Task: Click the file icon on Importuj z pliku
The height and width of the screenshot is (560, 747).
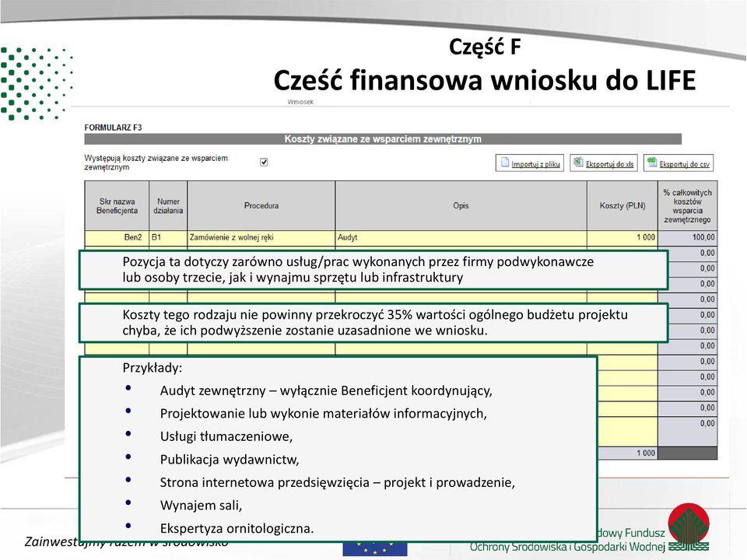Action: 504,163
